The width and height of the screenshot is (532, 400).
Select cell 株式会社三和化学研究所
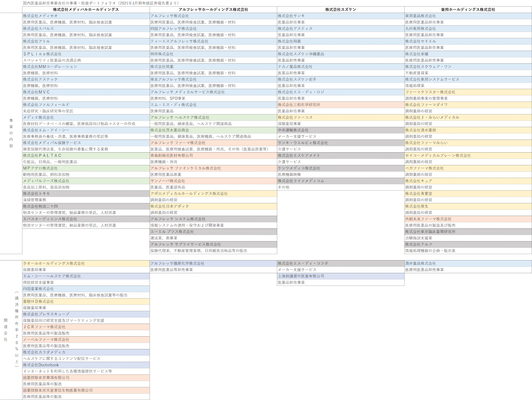point(341,105)
